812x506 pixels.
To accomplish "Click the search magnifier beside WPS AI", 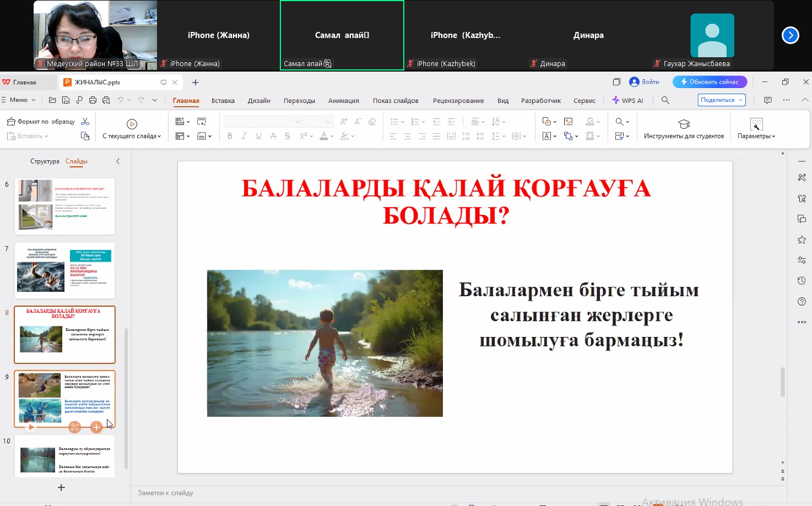I will [x=665, y=100].
